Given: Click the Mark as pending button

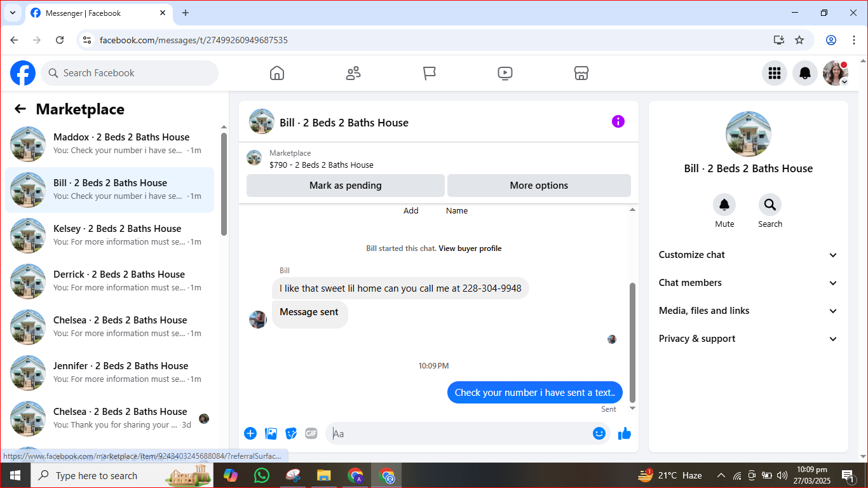Looking at the screenshot, I should click(346, 186).
